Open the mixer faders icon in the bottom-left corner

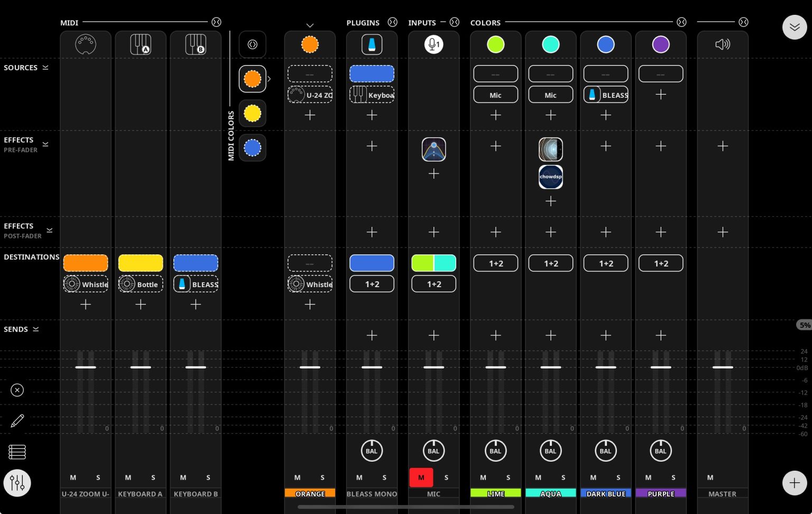(x=17, y=482)
